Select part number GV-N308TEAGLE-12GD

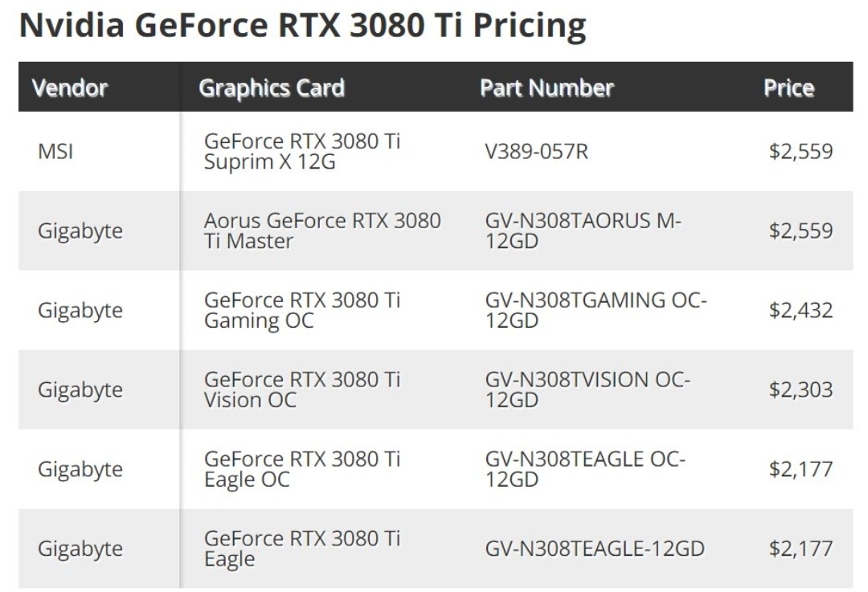pos(595,549)
